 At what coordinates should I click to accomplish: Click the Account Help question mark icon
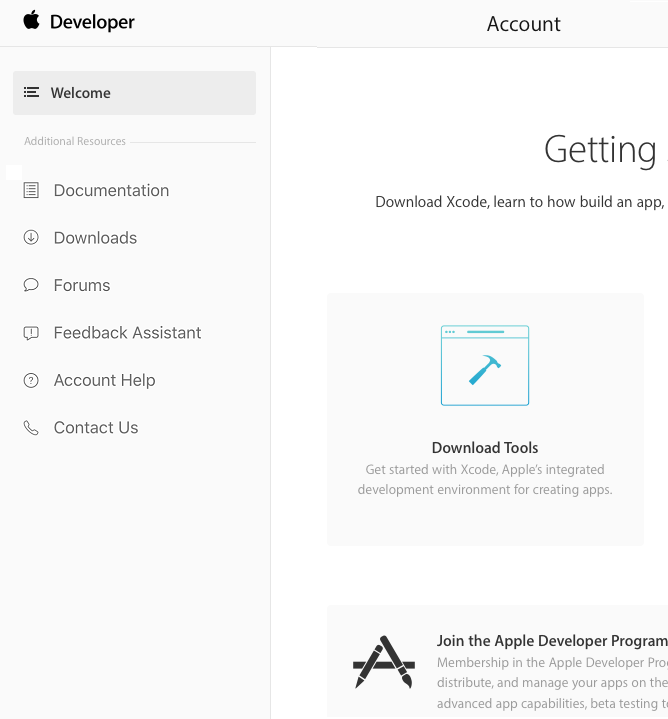[x=31, y=380]
